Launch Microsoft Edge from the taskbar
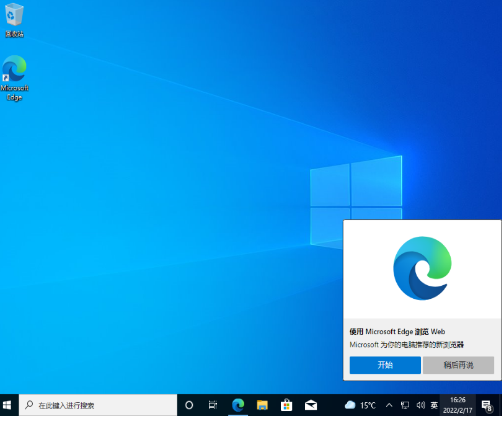The width and height of the screenshot is (504, 424). 237,405
